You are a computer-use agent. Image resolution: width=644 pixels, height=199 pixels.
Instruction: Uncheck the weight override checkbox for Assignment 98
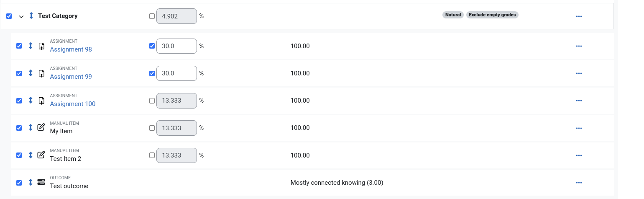(x=152, y=46)
